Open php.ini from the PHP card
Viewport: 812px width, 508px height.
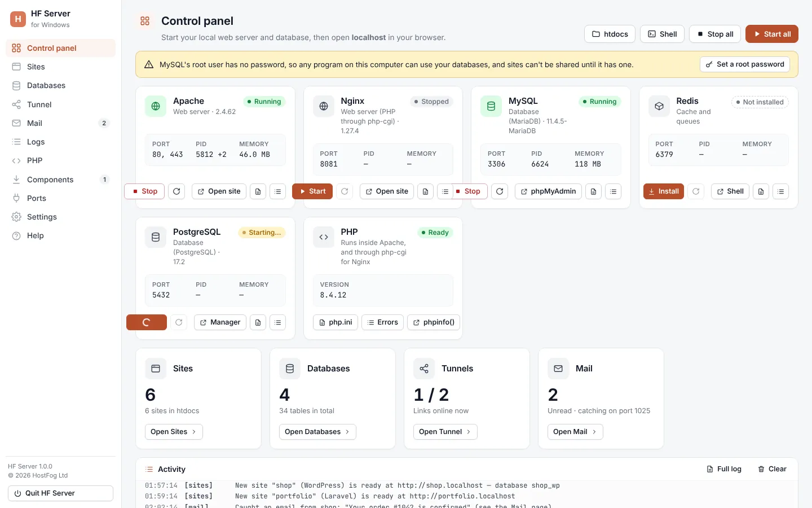[336, 322]
